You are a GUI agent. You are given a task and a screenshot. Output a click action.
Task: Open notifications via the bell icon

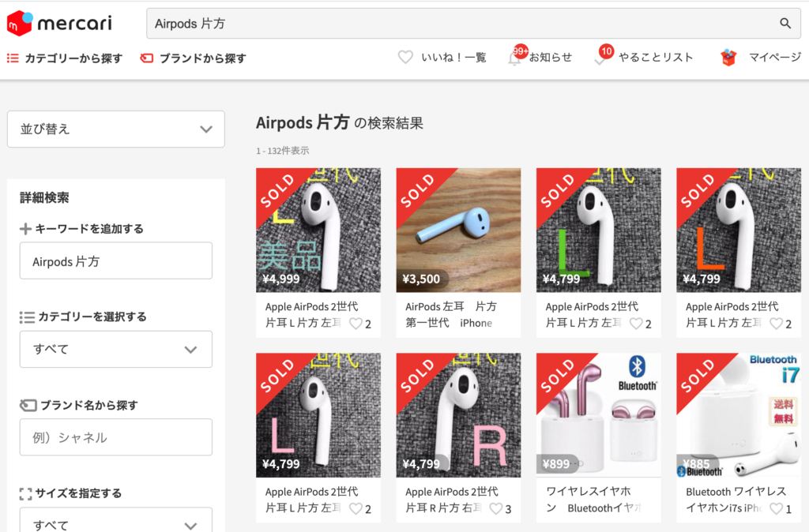[x=514, y=58]
